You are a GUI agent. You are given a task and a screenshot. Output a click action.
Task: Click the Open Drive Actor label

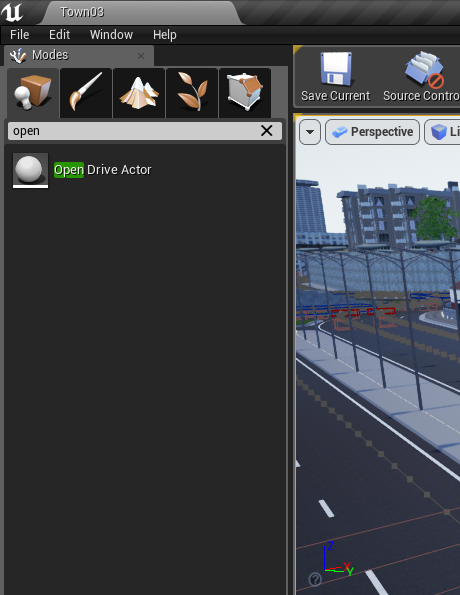102,170
